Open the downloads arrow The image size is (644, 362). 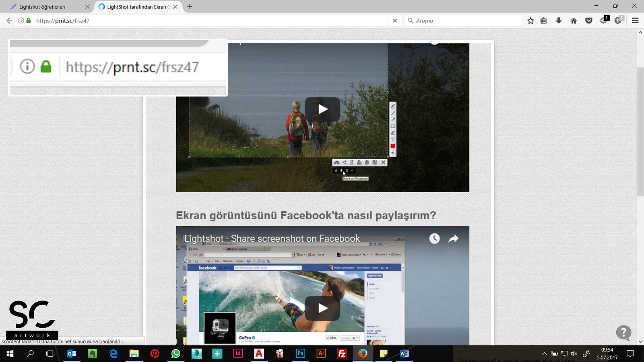559,21
